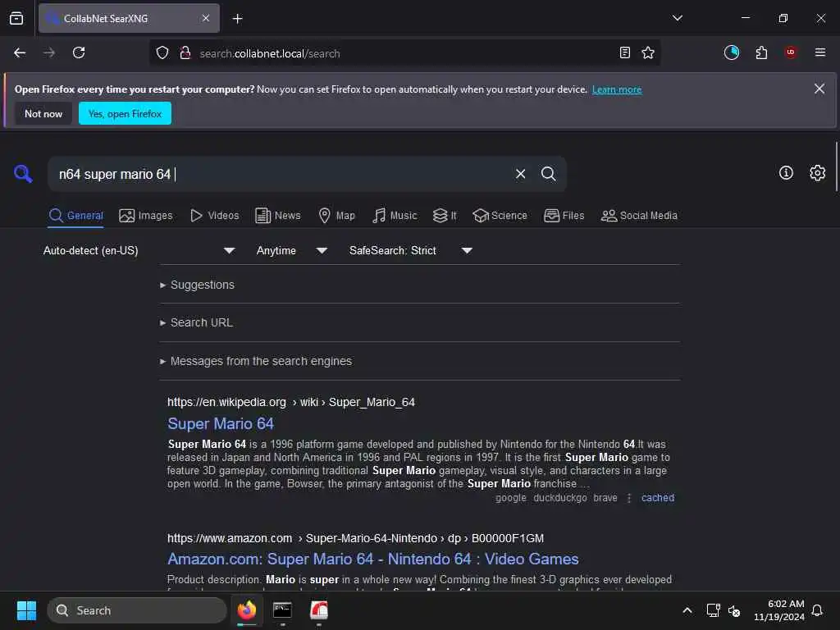The height and width of the screenshot is (630, 840).
Task: Switch to the Map tab
Action: pyautogui.click(x=337, y=216)
